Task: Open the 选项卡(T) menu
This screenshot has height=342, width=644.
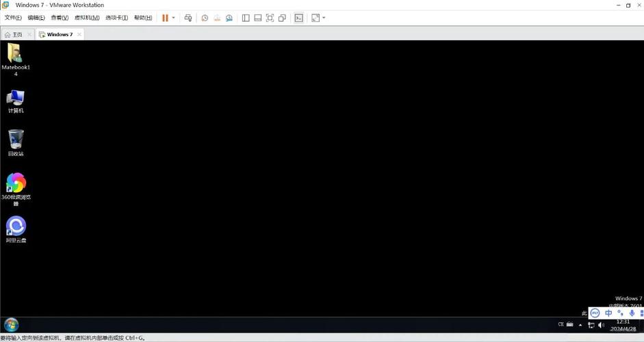Action: 116,18
